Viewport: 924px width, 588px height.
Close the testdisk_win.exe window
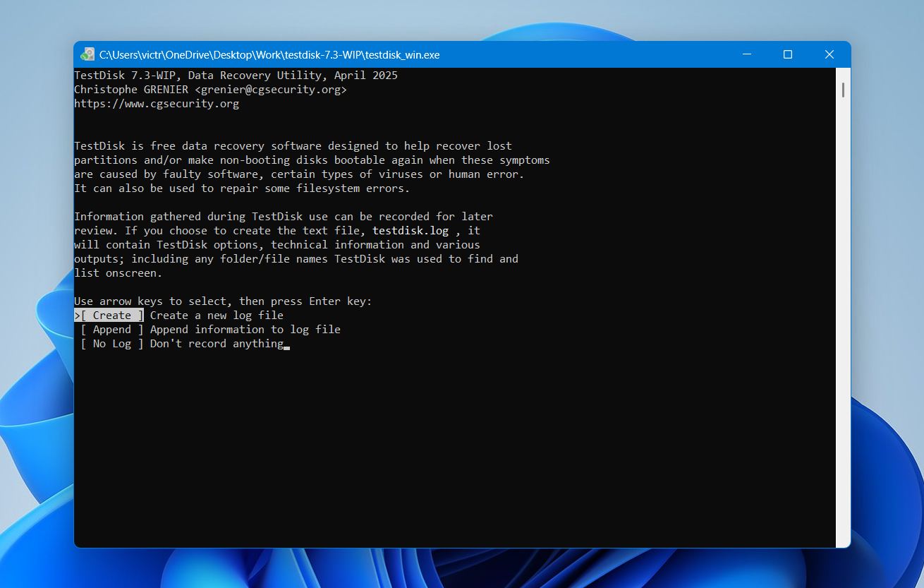click(829, 54)
